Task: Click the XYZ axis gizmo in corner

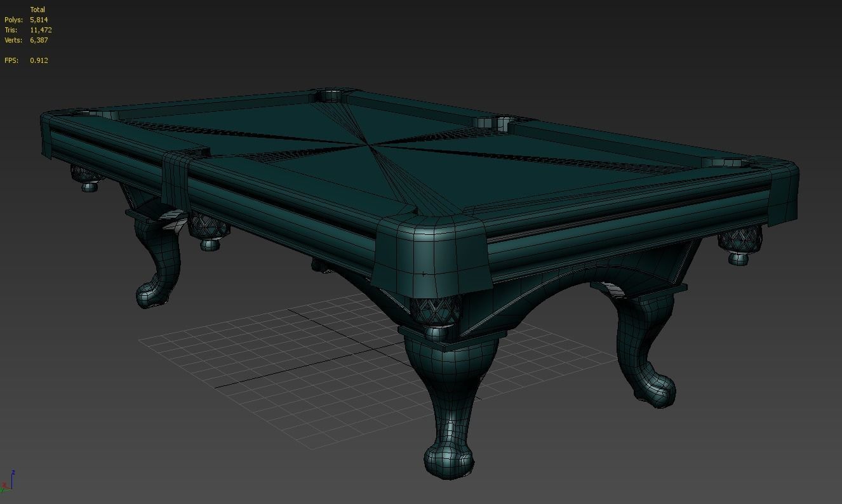Action: [x=8, y=481]
